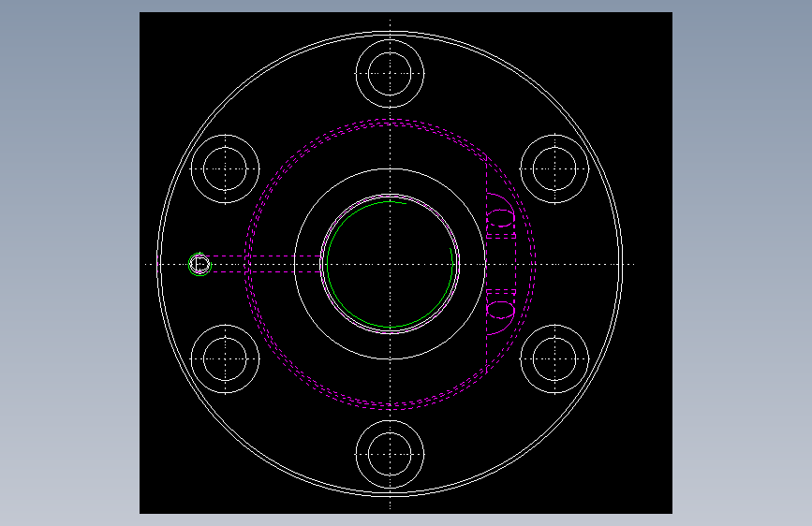Select the top bolt hole circle
The image size is (812, 526).
[390, 74]
